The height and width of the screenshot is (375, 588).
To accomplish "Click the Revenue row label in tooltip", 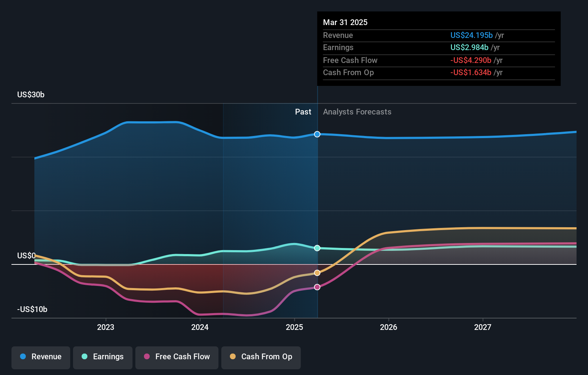I will click(338, 35).
